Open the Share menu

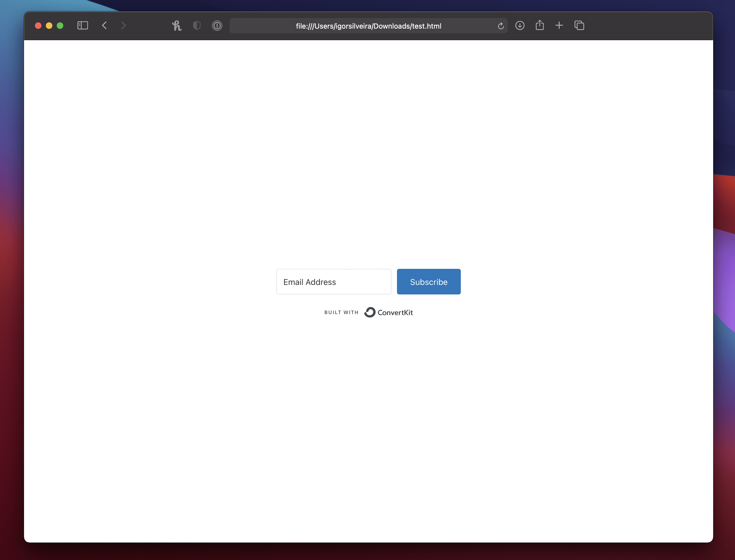540,25
